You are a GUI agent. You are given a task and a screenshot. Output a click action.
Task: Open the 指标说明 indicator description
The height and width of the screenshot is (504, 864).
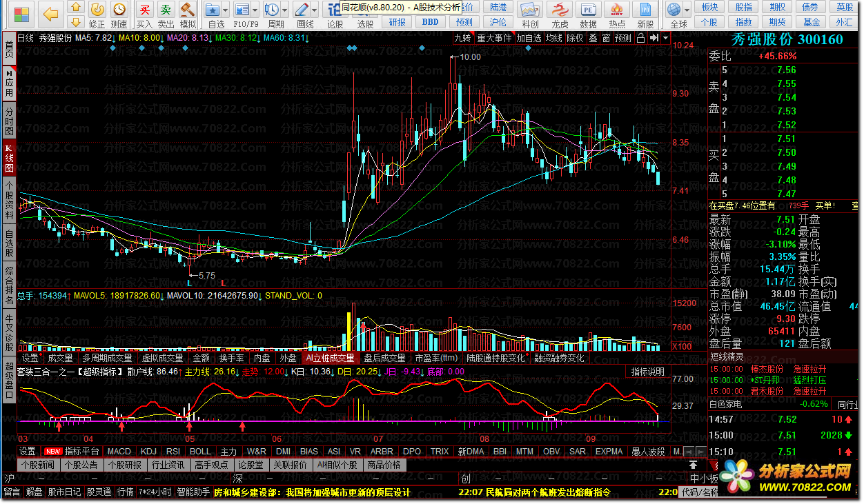pyautogui.click(x=649, y=372)
